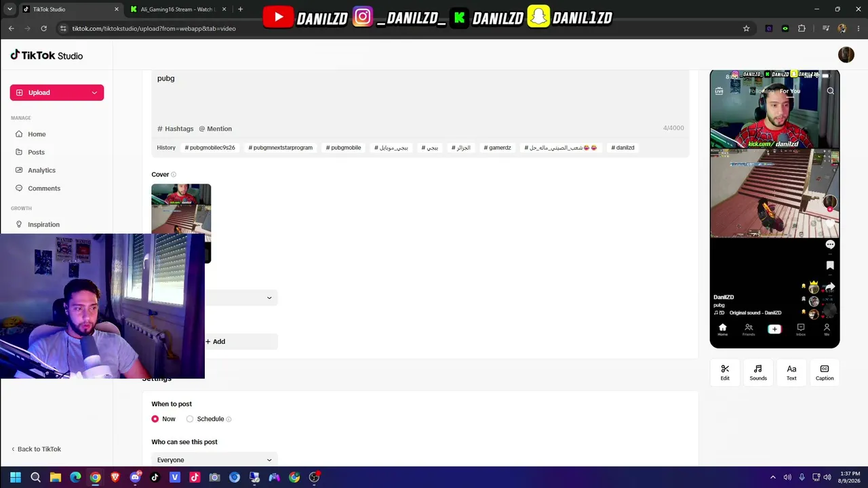Click the green eye extension icon
This screenshot has height=488, width=868.
click(x=785, y=28)
